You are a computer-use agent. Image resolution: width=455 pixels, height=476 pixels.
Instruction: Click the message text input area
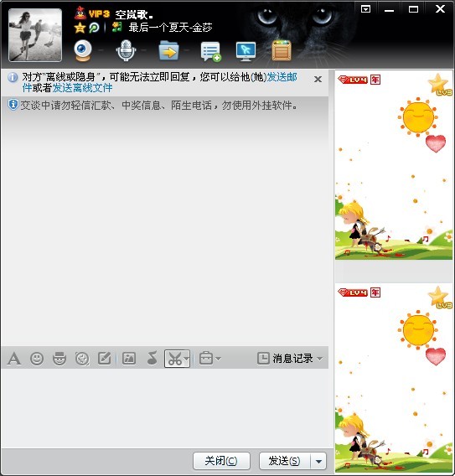point(164,408)
